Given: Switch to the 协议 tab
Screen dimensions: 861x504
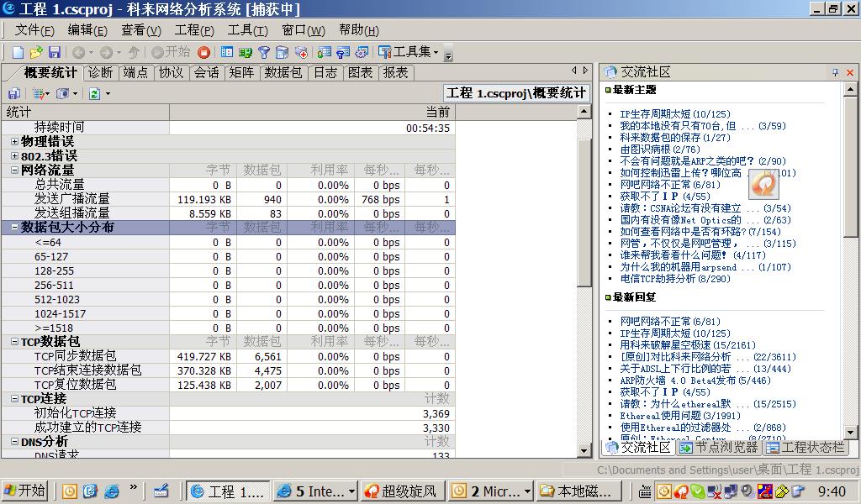Looking at the screenshot, I should coord(171,73).
